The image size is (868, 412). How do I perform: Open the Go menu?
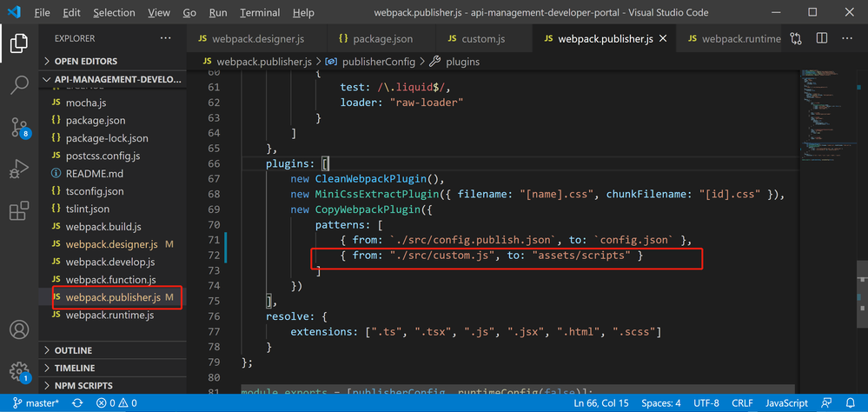(x=189, y=12)
